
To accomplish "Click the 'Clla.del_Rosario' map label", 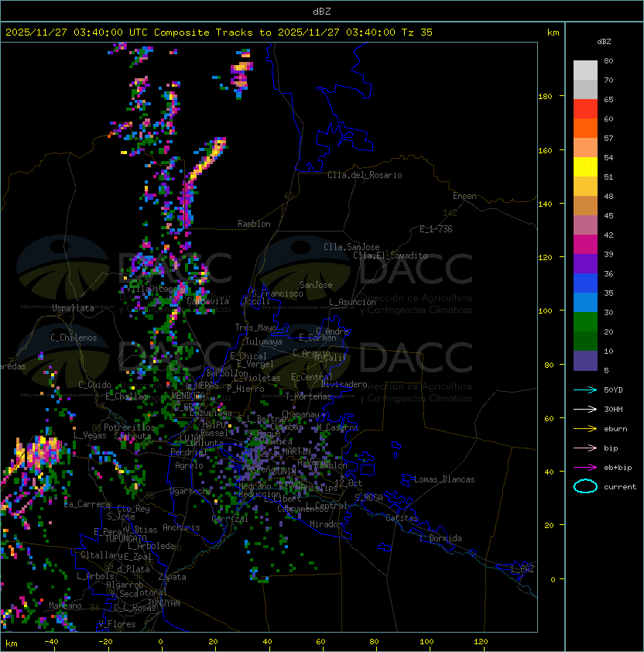I will click(365, 175).
